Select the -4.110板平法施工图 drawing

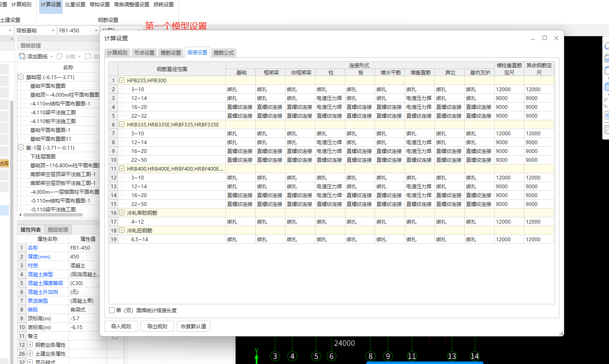pyautogui.click(x=53, y=121)
